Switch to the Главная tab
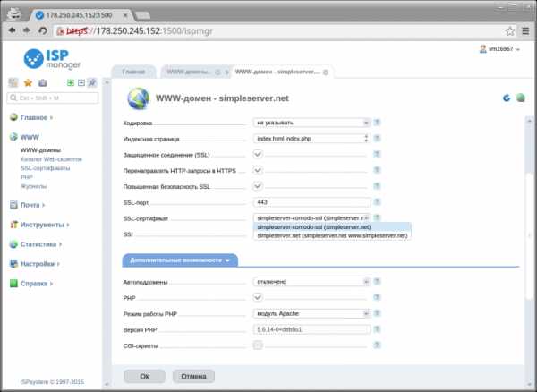 (x=133, y=72)
